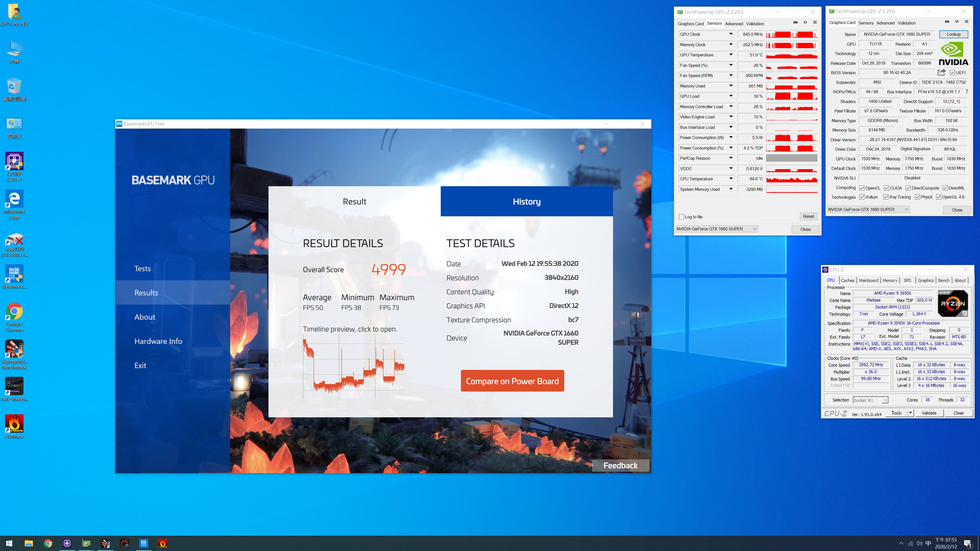Open GPU selector in Sensors window
Image resolution: width=980 pixels, height=551 pixels.
717,229
